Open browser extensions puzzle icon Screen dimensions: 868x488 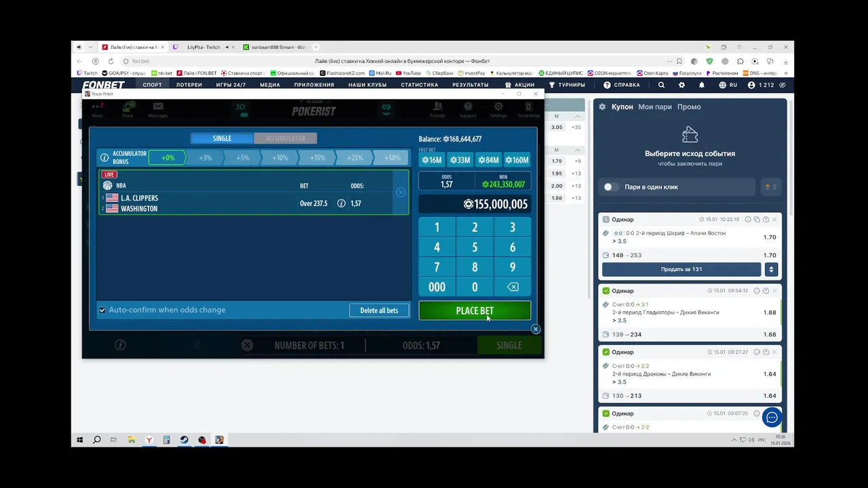740,61
